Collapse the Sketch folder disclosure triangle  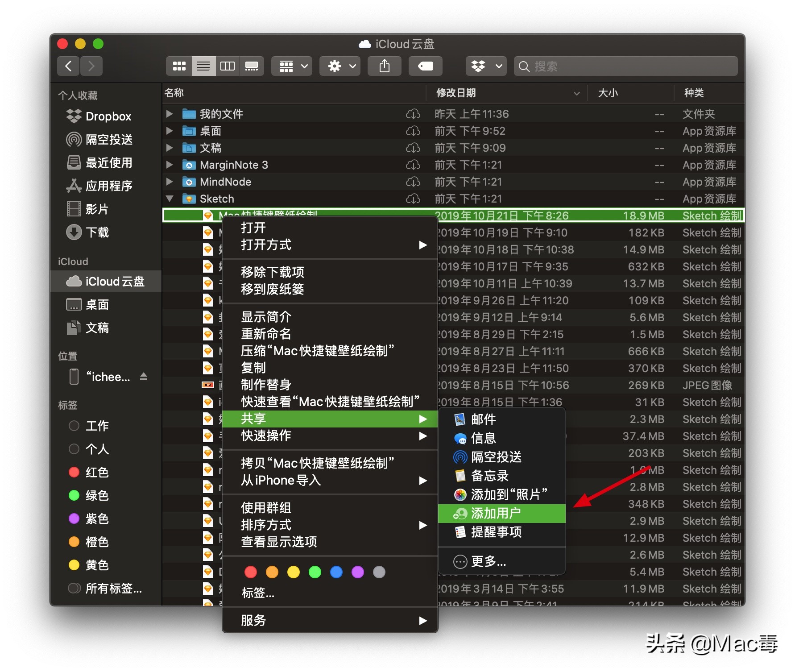170,199
